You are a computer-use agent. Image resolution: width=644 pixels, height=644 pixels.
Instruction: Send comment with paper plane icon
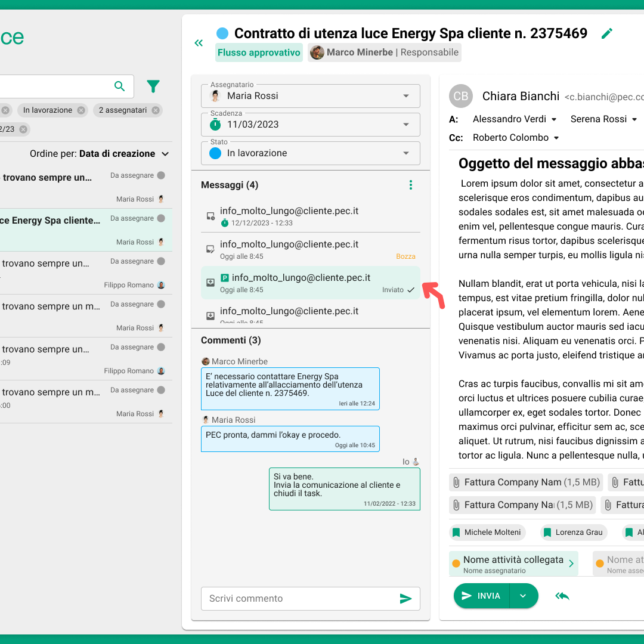[405, 599]
